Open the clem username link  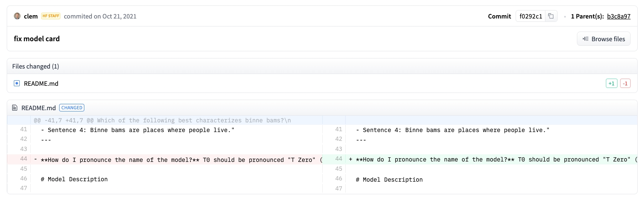point(31,16)
